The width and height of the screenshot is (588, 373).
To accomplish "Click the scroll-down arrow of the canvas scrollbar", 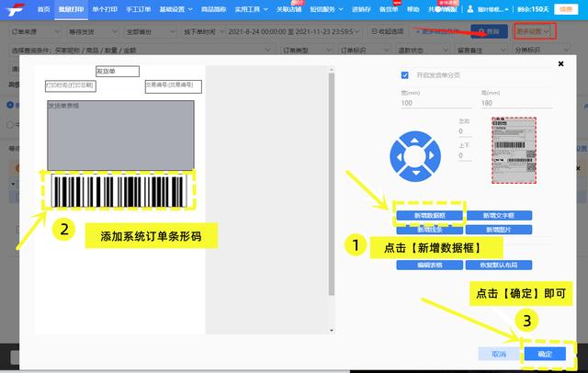I will 331,330.
